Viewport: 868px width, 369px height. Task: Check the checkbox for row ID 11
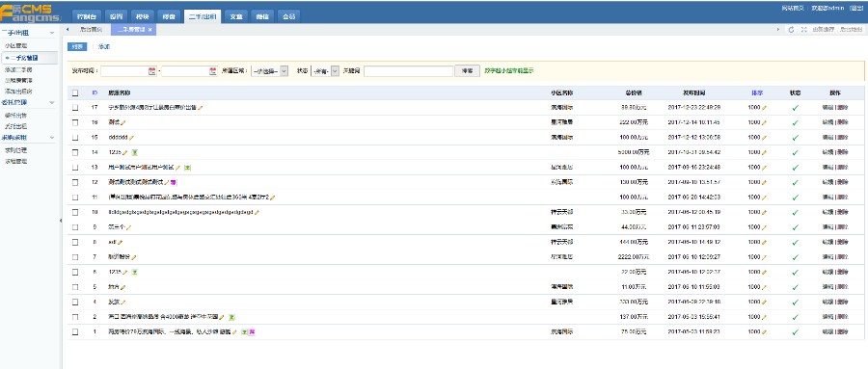click(x=75, y=197)
